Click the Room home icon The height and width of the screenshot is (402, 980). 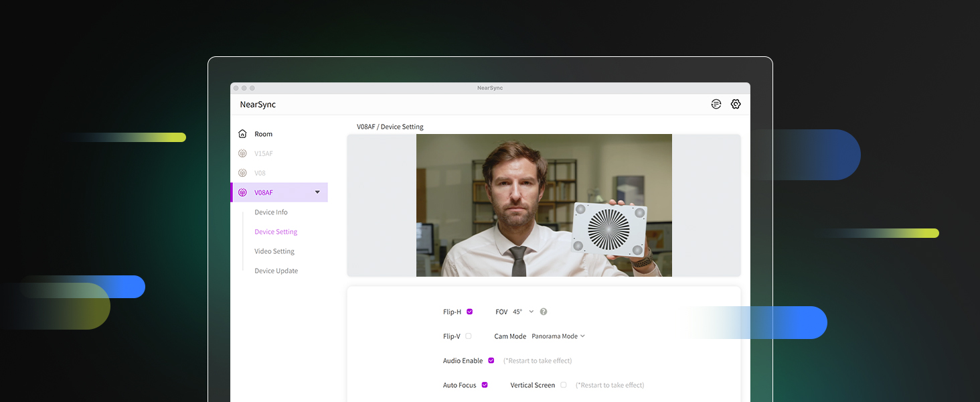[x=242, y=134]
